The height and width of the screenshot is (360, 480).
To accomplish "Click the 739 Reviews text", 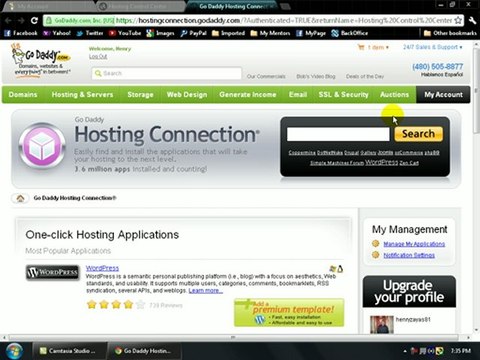I will (x=166, y=305).
